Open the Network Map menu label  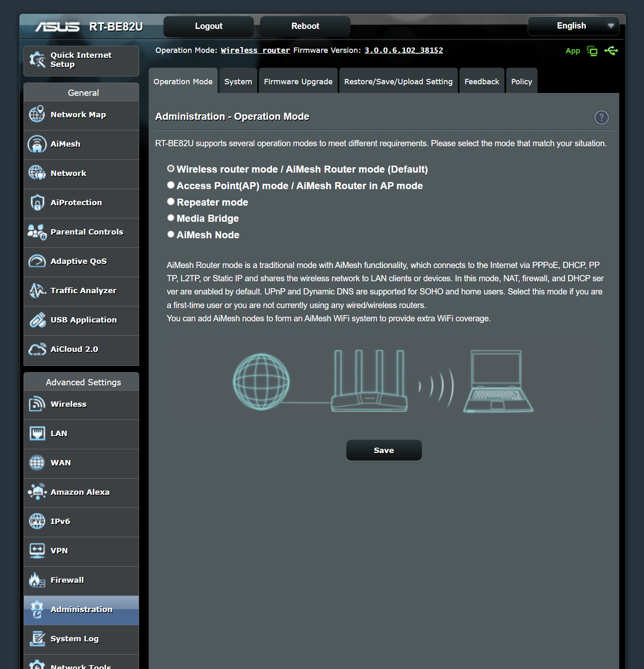(78, 114)
